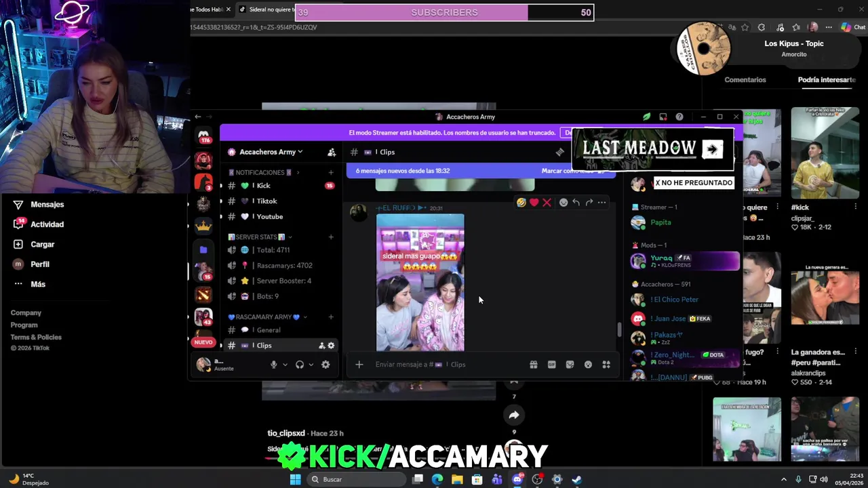Screen dimensions: 868x488
Task: React with the red heart on message
Action: [534, 203]
